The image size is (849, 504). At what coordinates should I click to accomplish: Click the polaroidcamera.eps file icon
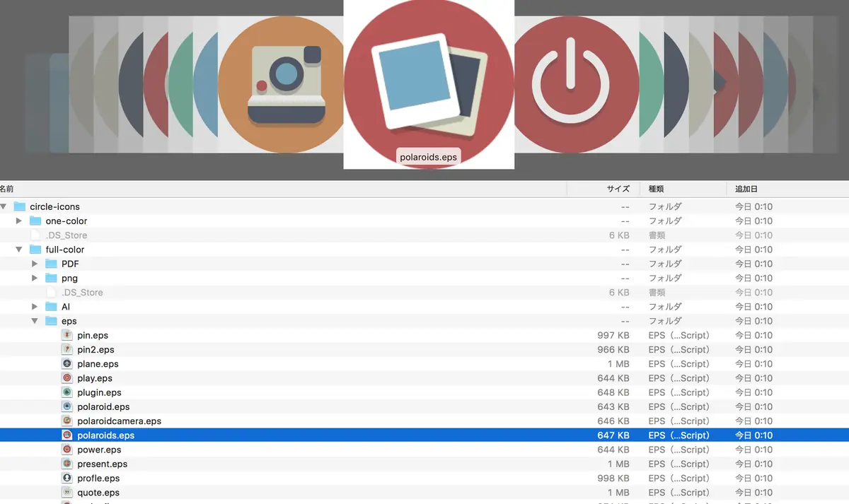point(67,421)
